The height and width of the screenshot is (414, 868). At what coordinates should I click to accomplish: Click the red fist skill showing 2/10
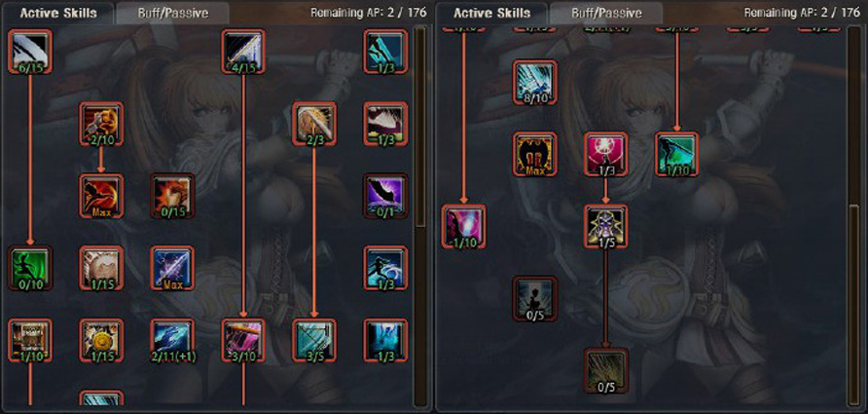101,124
